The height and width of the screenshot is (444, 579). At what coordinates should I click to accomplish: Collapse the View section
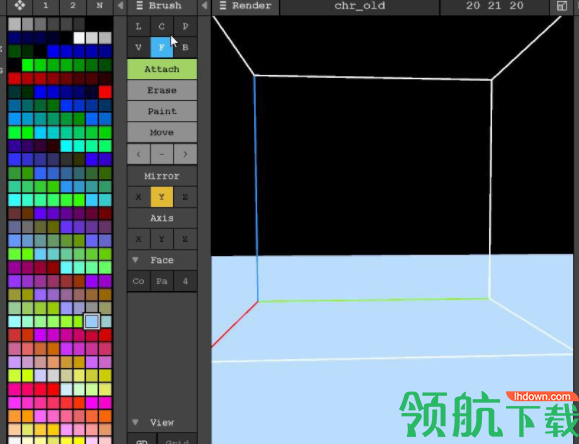click(x=136, y=422)
